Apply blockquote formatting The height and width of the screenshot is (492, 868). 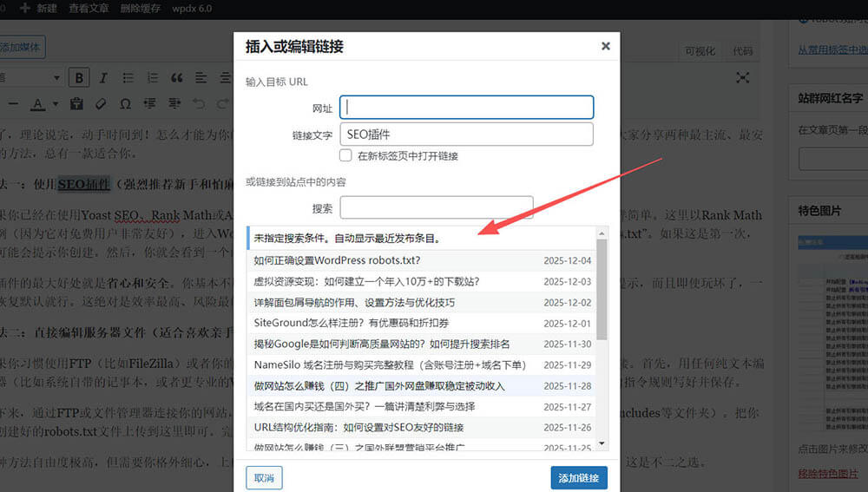tap(177, 78)
